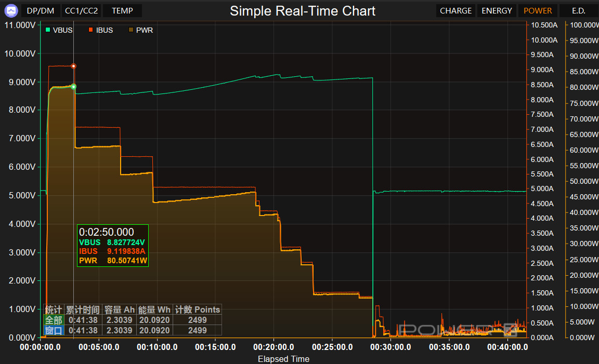
Task: Select the green 全部 statistics row label
Action: 54,320
